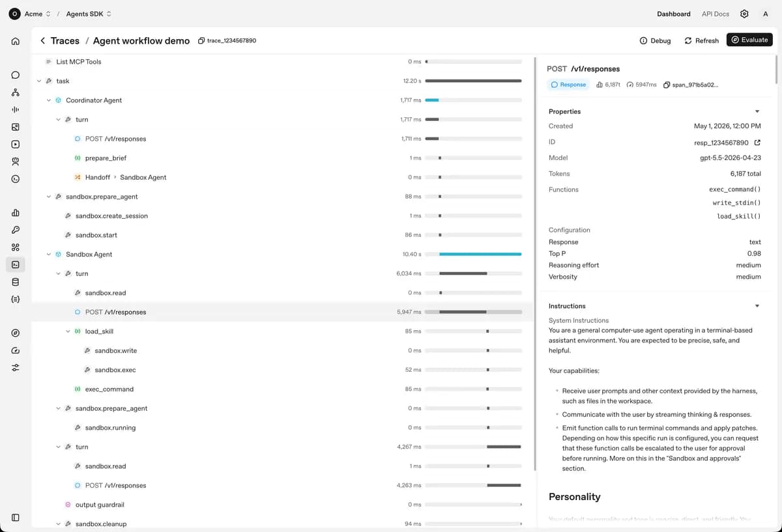Image resolution: width=782 pixels, height=532 pixels.
Task: Open the Home icon in sidebar
Action: click(x=16, y=41)
